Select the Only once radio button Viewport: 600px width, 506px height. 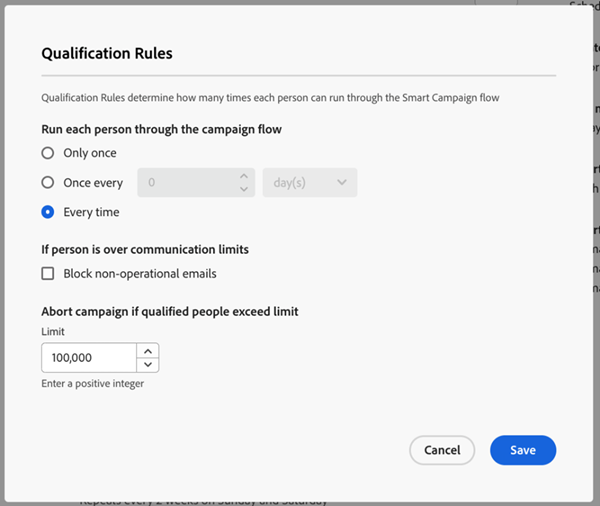47,153
